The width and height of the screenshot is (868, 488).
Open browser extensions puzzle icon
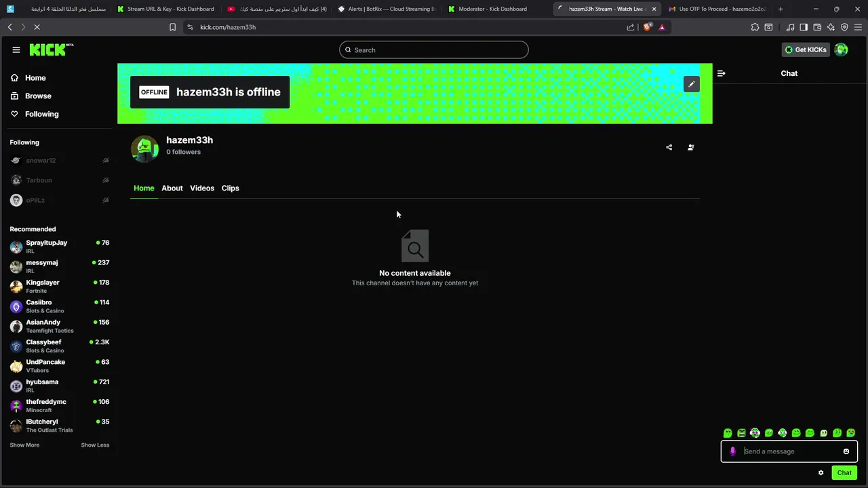[755, 27]
